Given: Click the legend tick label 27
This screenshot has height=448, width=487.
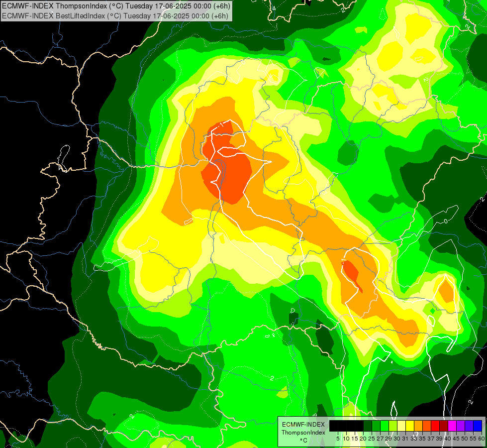Looking at the screenshot, I should [x=380, y=439].
